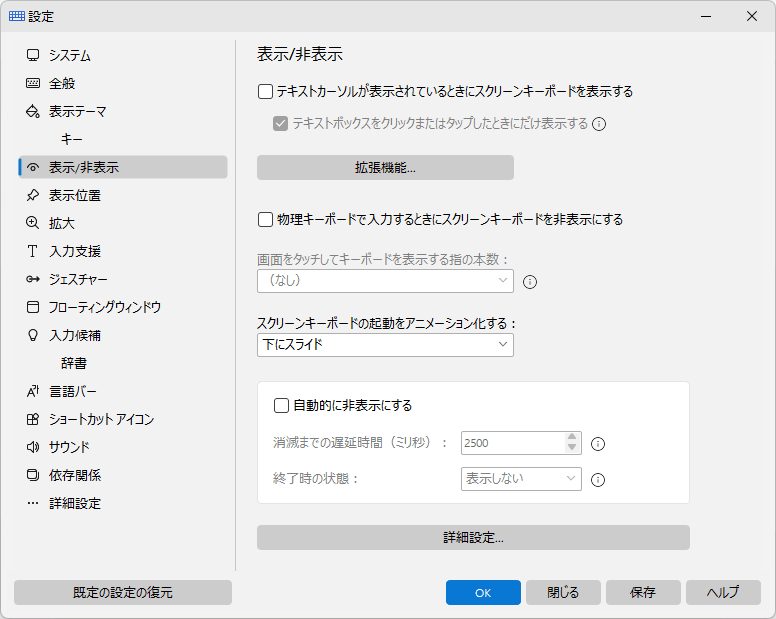Viewport: 776px width, 619px height.
Task: Decrease delay using the spinner down arrow
Action: click(572, 448)
